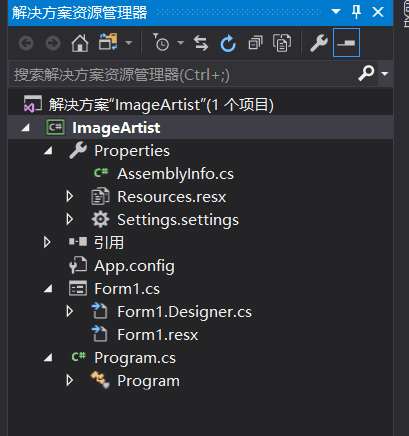Collapse the Form1.cs tree node
This screenshot has width=409, height=436.
pyautogui.click(x=48, y=289)
